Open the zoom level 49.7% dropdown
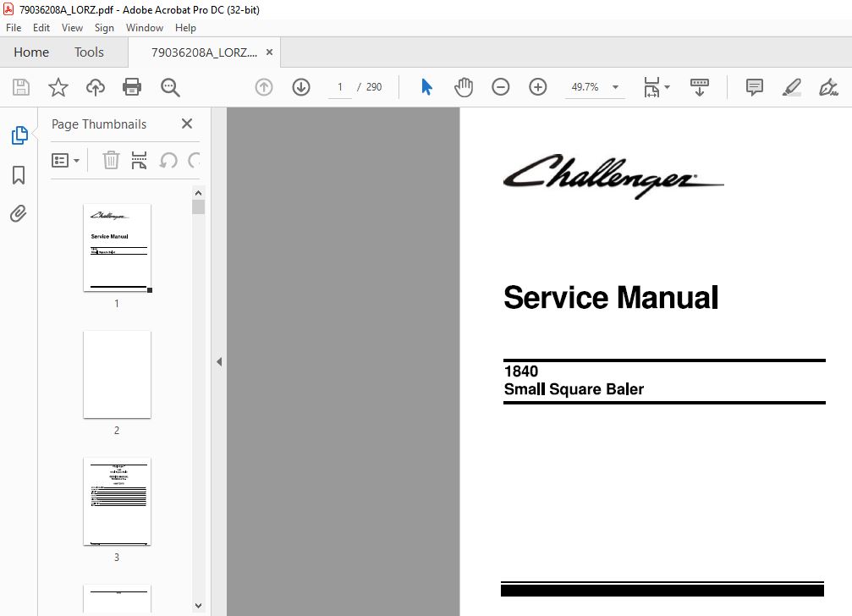This screenshot has height=616, width=852. click(x=616, y=87)
